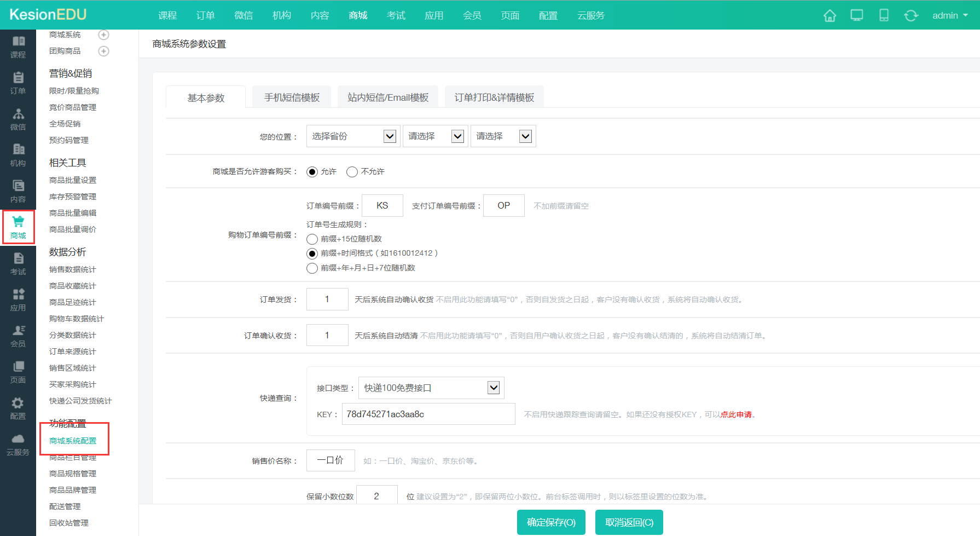980x536 pixels.
Task: Open the 配置 gear sidebar icon
Action: pyautogui.click(x=18, y=408)
